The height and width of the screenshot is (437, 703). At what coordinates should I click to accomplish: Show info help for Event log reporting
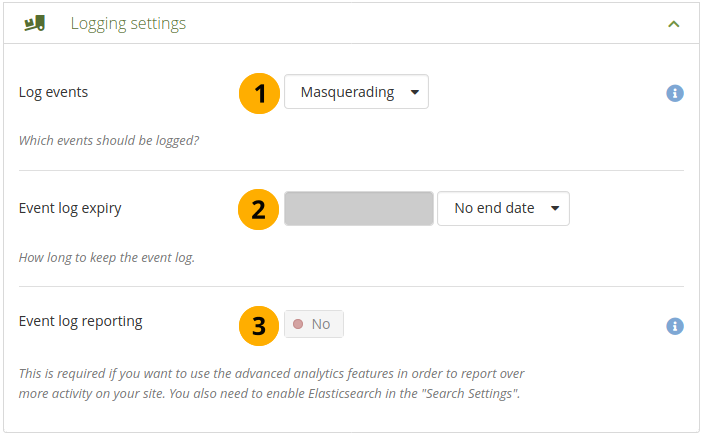[x=675, y=326]
